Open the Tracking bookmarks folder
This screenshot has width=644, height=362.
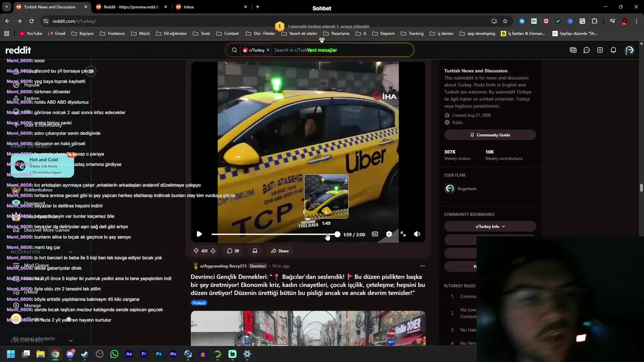412,34
